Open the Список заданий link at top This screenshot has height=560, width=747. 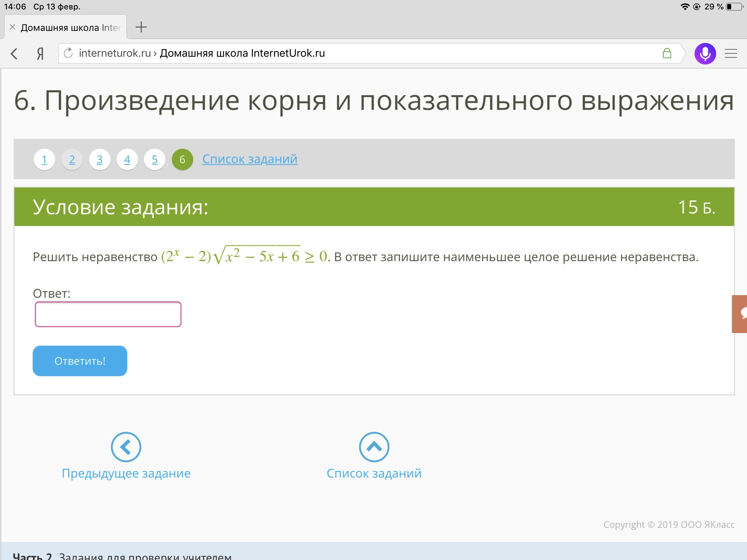(250, 159)
